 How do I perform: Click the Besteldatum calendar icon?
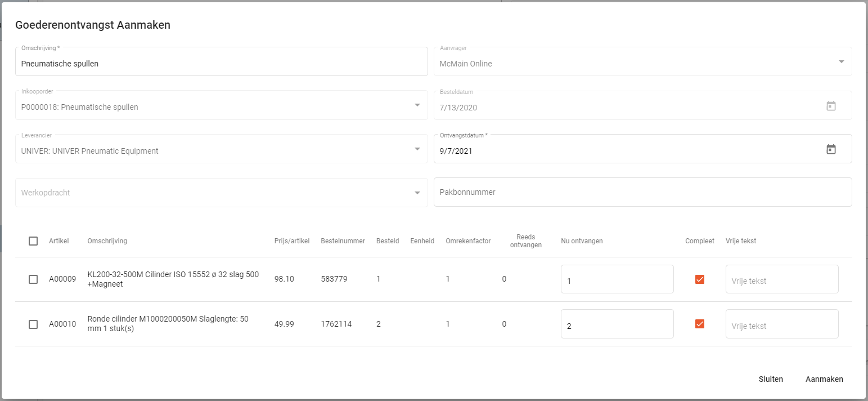831,106
